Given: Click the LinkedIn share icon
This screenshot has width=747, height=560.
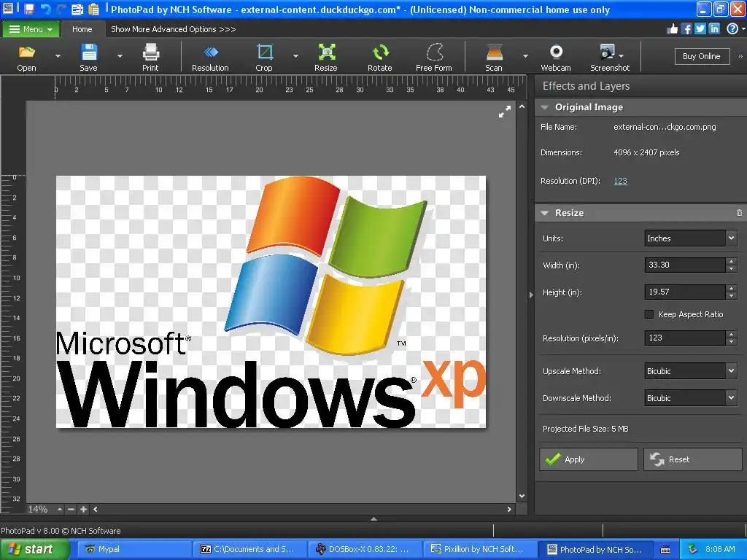Looking at the screenshot, I should (x=714, y=29).
